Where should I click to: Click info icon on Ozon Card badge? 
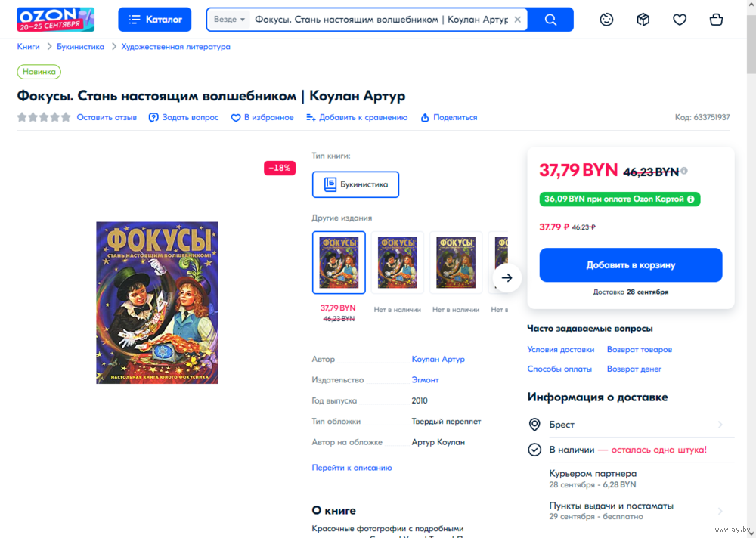pyautogui.click(x=691, y=199)
